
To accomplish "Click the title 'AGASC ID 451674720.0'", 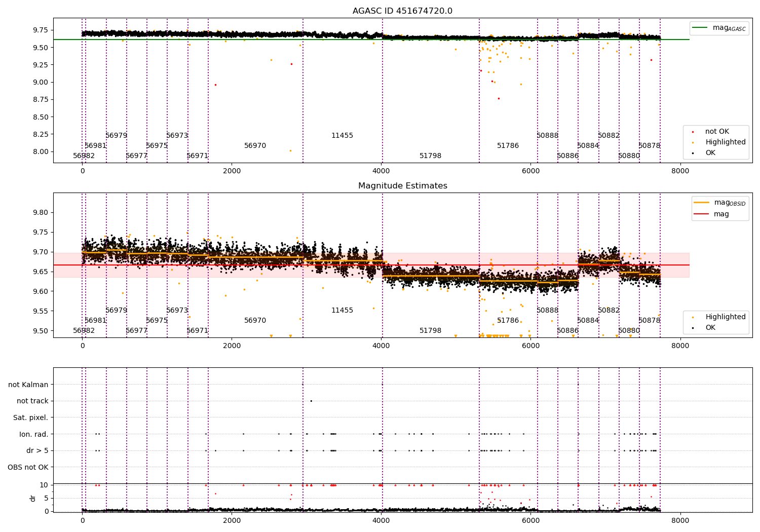I will click(402, 11).
